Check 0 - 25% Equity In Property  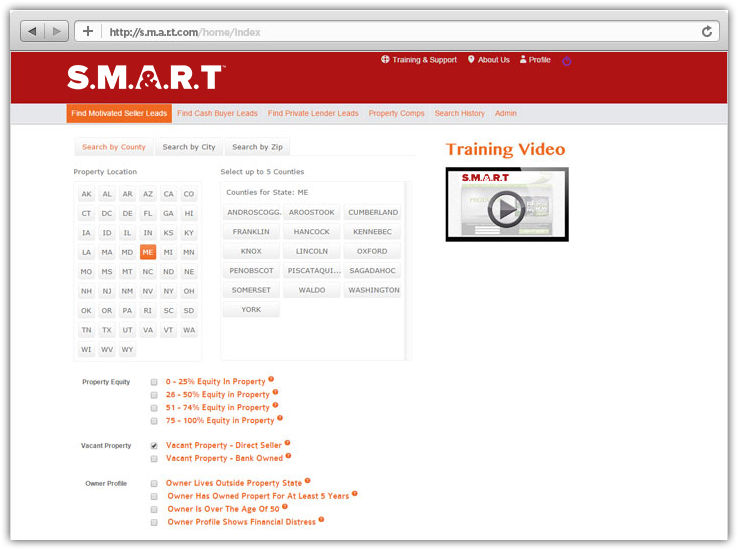[154, 382]
